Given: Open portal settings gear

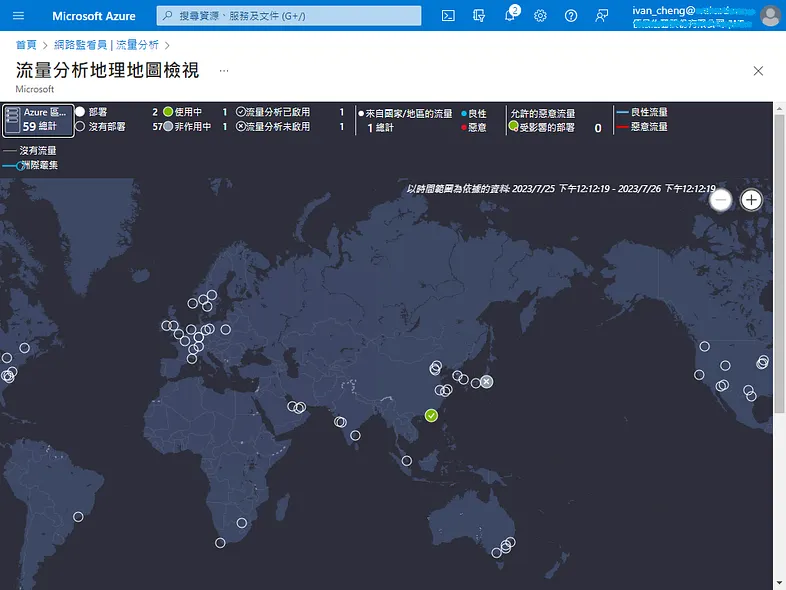Looking at the screenshot, I should 540,16.
